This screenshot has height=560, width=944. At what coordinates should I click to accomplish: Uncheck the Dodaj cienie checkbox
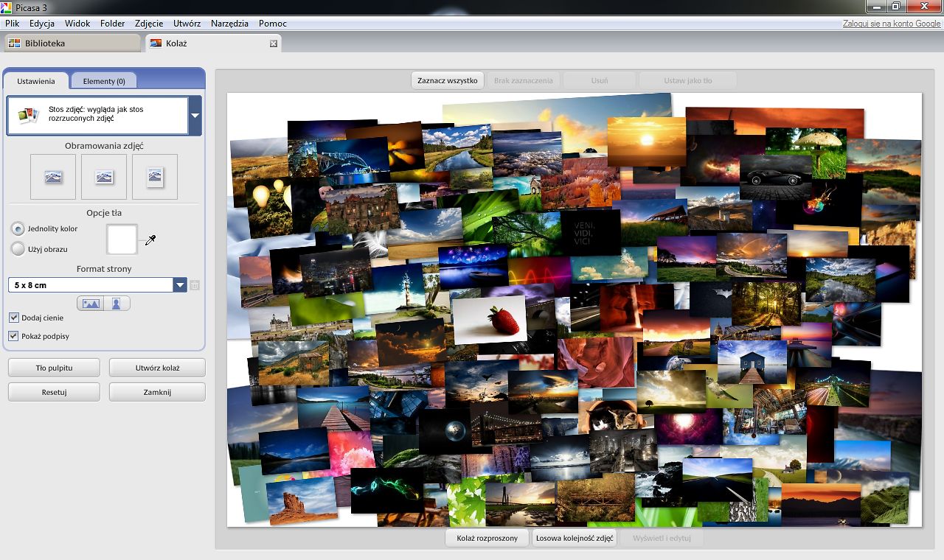coord(14,318)
